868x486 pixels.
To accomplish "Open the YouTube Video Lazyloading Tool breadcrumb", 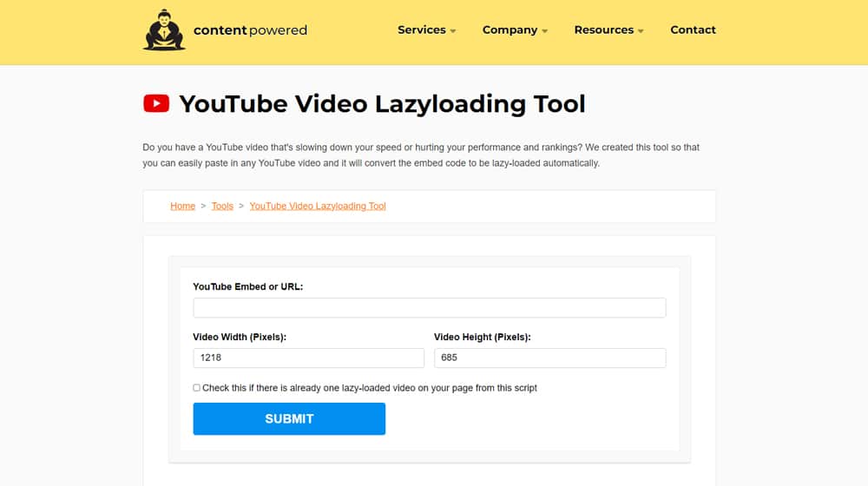I will 318,206.
